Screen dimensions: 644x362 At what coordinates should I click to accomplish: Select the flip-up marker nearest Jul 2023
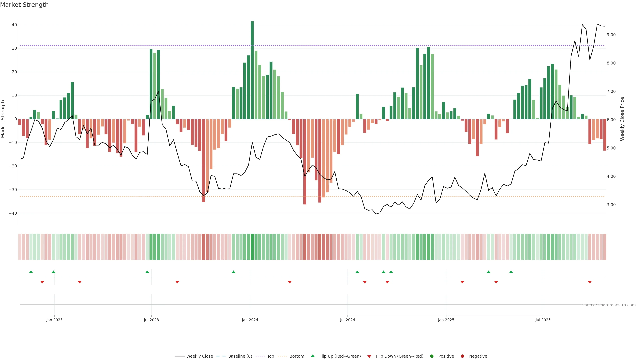[147, 272]
